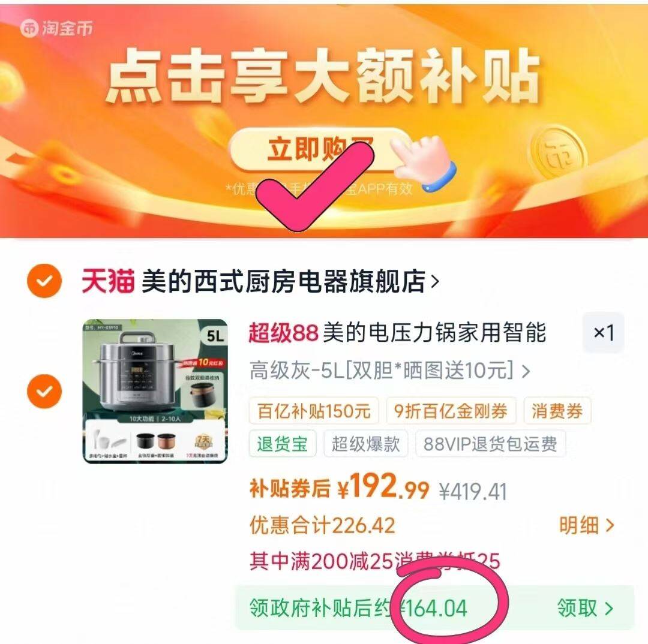Tap the 消费券 coupon tag

pyautogui.click(x=557, y=411)
